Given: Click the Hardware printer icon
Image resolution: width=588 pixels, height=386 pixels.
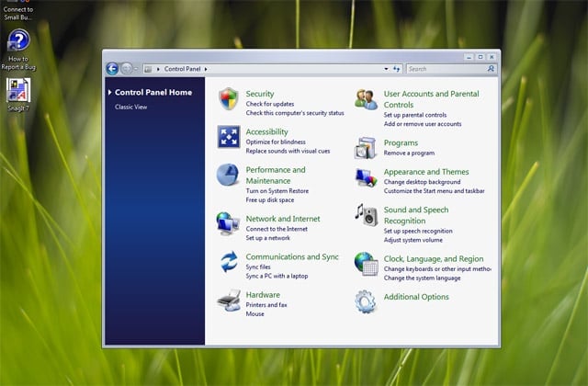Looking at the screenshot, I should click(x=229, y=300).
